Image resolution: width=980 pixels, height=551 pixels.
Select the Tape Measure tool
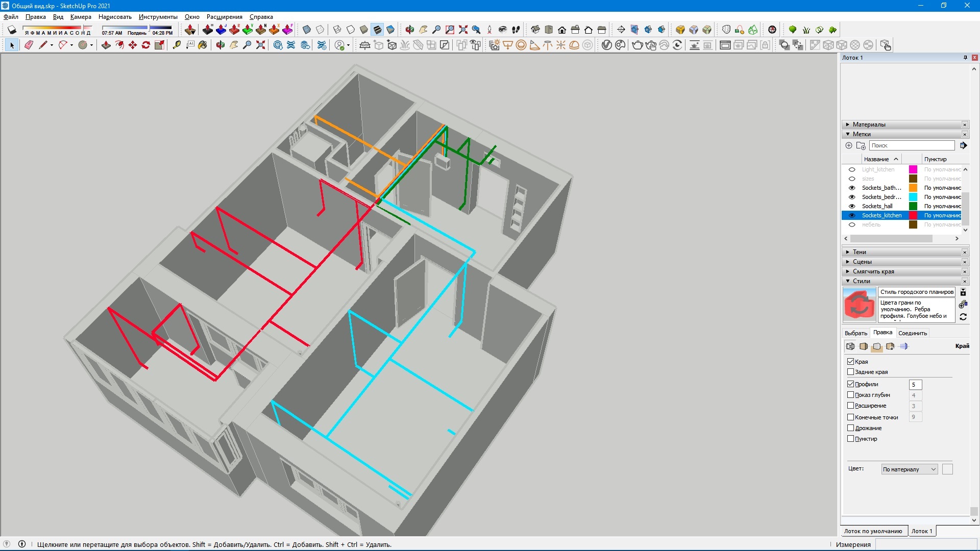point(177,45)
